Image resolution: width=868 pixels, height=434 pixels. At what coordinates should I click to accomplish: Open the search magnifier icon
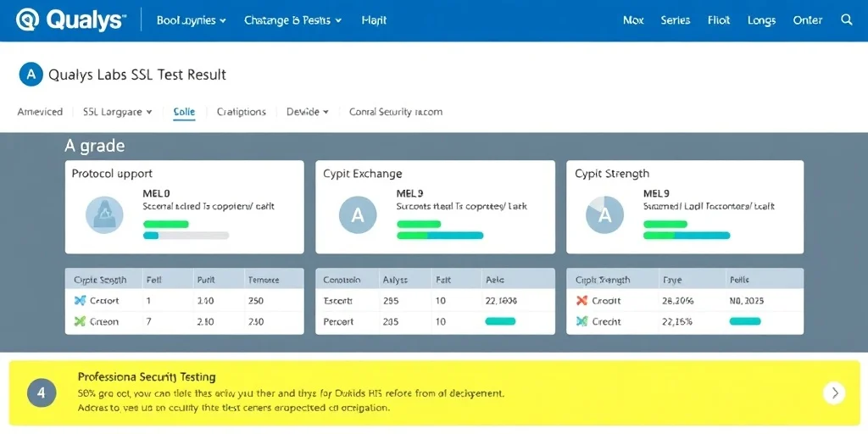tap(847, 20)
